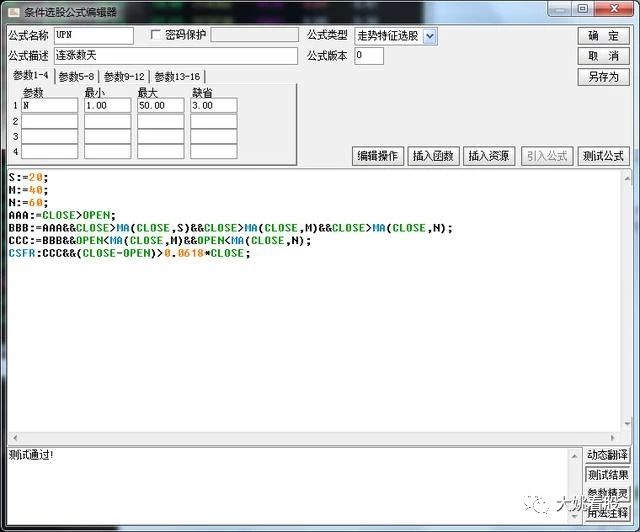Click the 公式描述 field with 连涨数天

tap(175, 56)
